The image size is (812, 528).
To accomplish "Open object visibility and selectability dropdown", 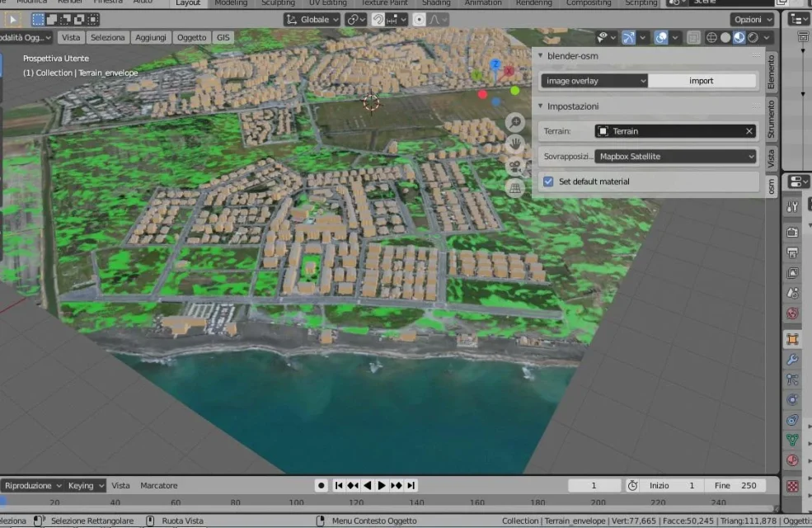I will (x=607, y=37).
